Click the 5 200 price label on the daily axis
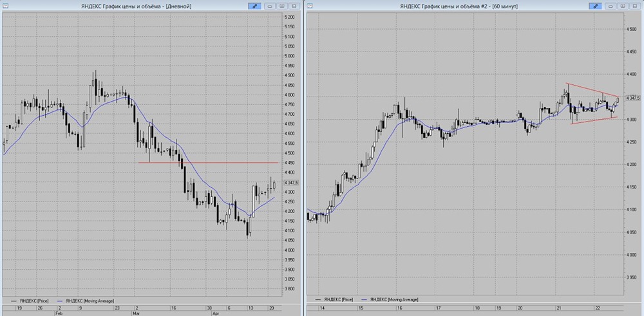This screenshot has height=316, width=644. (290, 17)
